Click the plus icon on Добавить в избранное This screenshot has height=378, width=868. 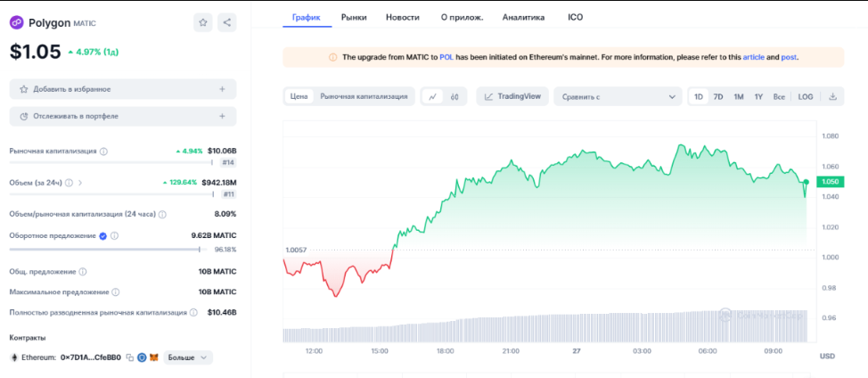click(x=222, y=89)
